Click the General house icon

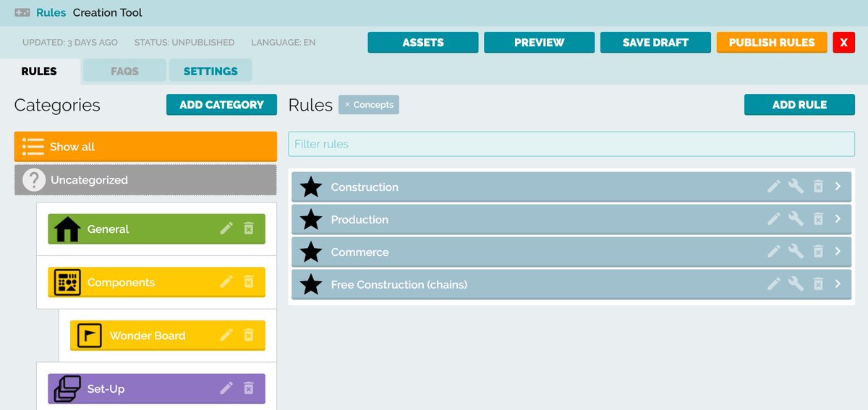pos(67,229)
